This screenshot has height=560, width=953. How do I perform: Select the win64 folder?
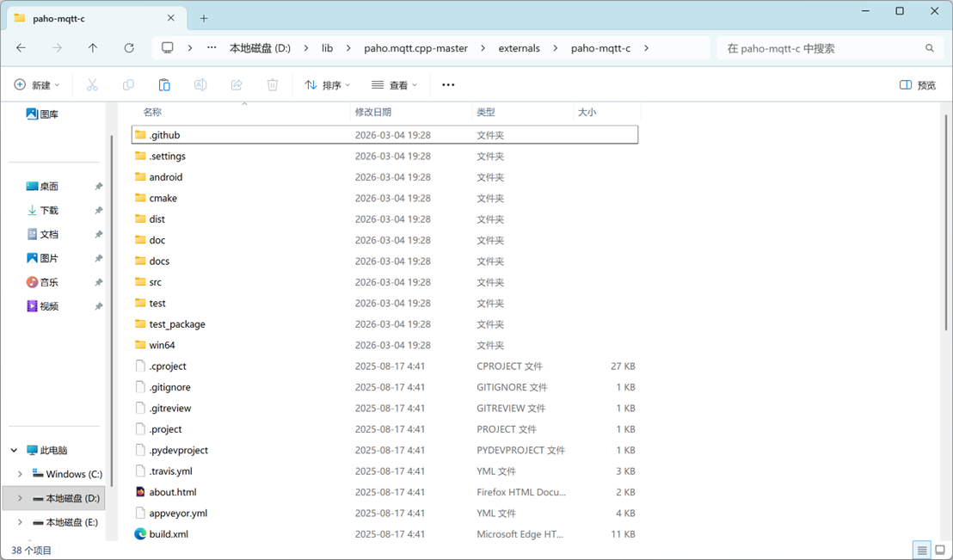[384, 345]
